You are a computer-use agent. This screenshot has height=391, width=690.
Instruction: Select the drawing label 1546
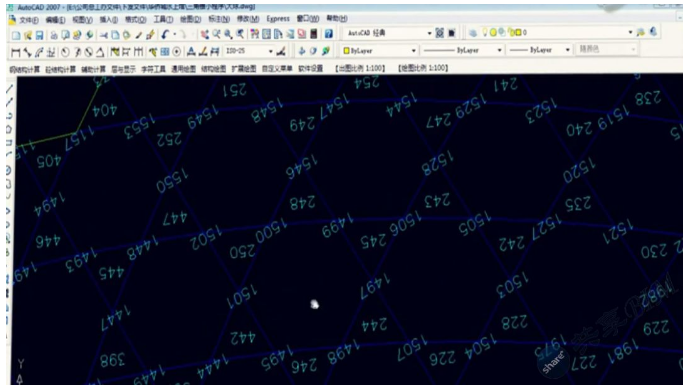coord(301,167)
